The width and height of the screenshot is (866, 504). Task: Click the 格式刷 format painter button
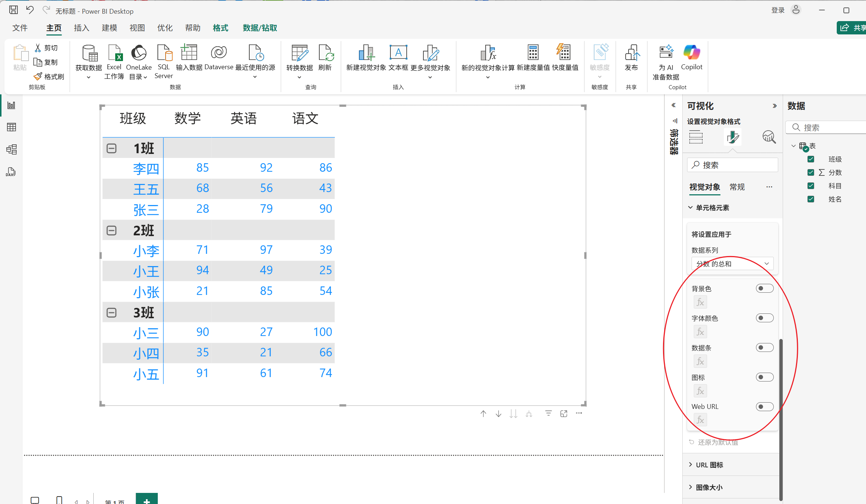pos(49,77)
